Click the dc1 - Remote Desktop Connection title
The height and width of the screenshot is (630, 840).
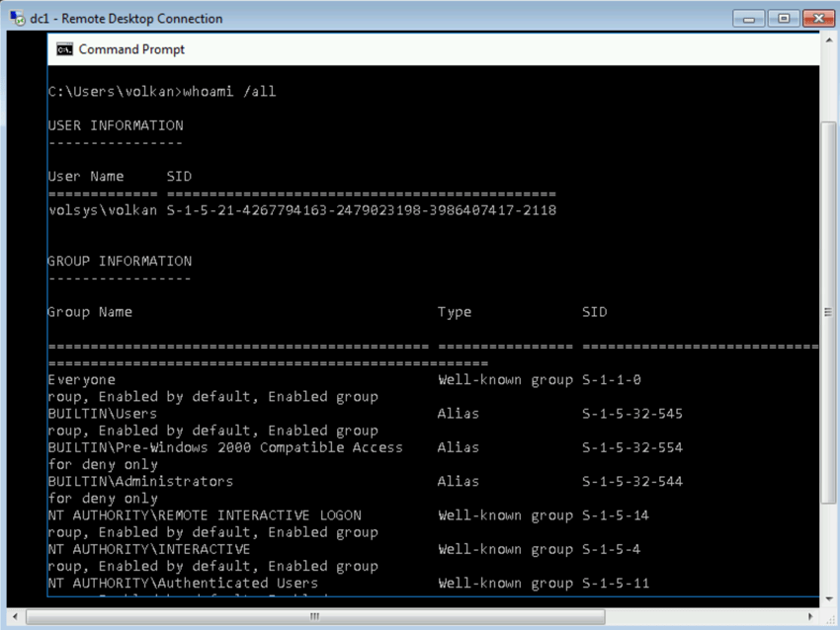pos(126,19)
